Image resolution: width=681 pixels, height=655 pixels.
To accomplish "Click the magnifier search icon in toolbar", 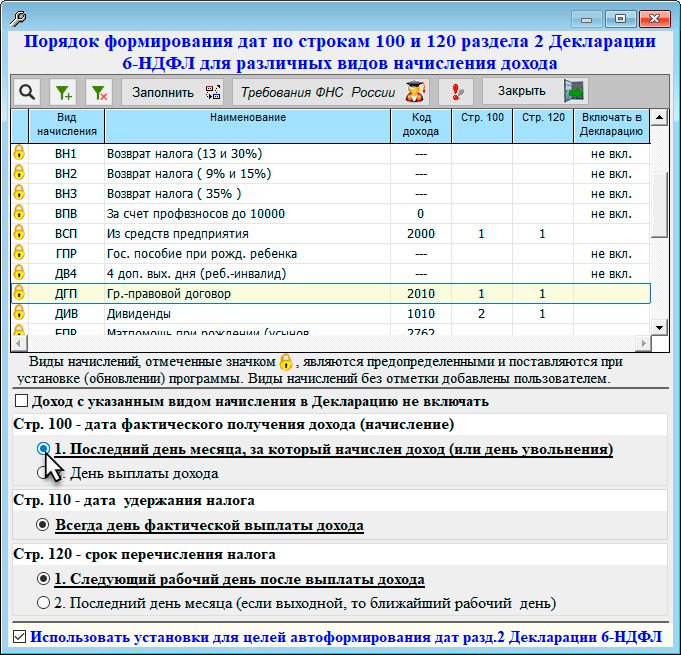I will (x=27, y=92).
